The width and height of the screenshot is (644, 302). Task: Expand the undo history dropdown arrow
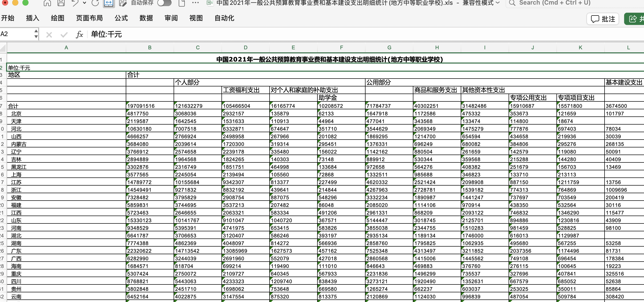[85, 3]
